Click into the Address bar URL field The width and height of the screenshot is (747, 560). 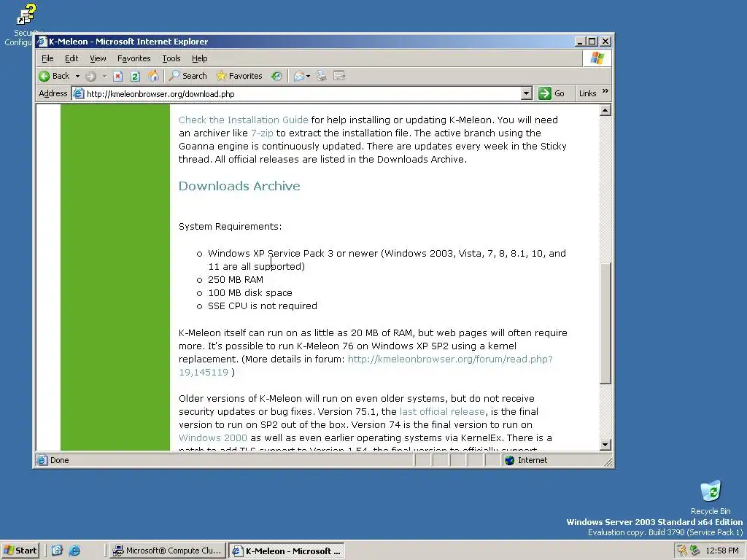tap(303, 94)
